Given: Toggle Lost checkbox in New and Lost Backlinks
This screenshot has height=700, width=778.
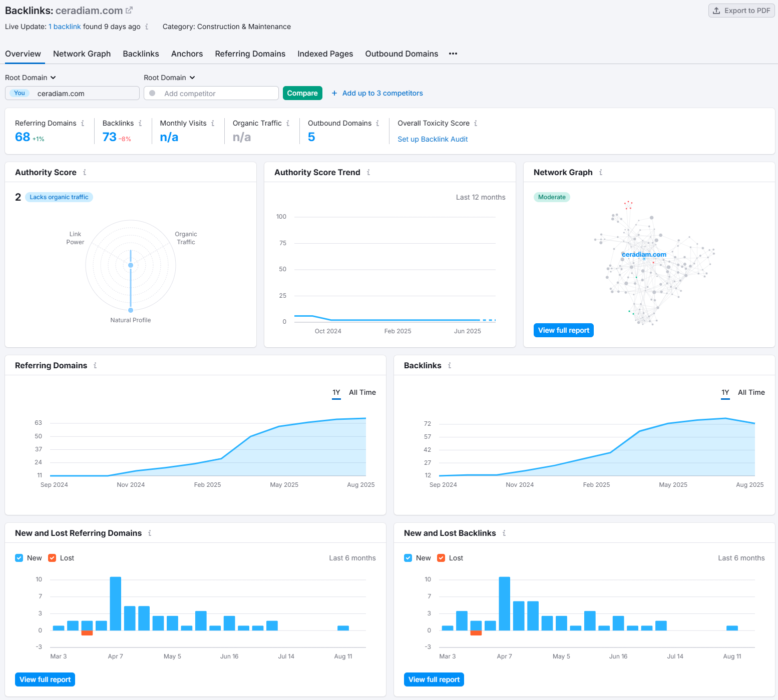Looking at the screenshot, I should [x=441, y=558].
